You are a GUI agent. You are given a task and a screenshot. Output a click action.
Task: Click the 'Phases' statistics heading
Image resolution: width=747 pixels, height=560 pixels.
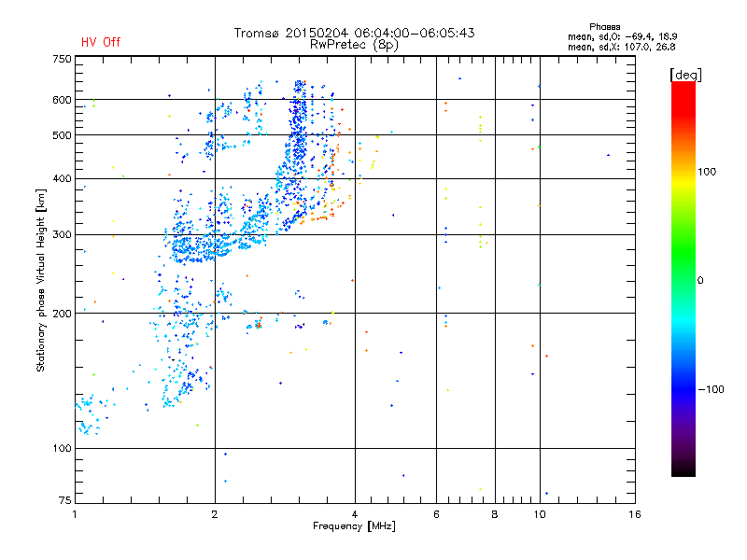(604, 27)
